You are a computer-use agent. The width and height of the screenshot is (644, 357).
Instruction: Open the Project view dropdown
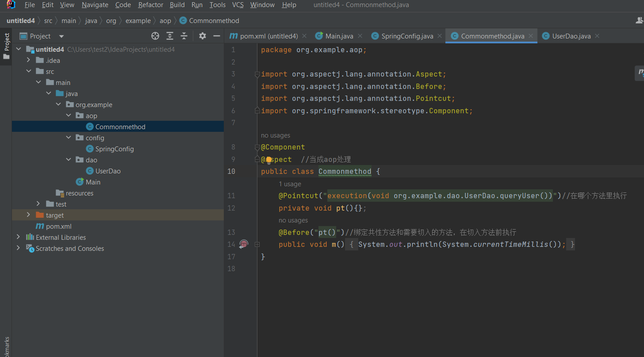(61, 36)
